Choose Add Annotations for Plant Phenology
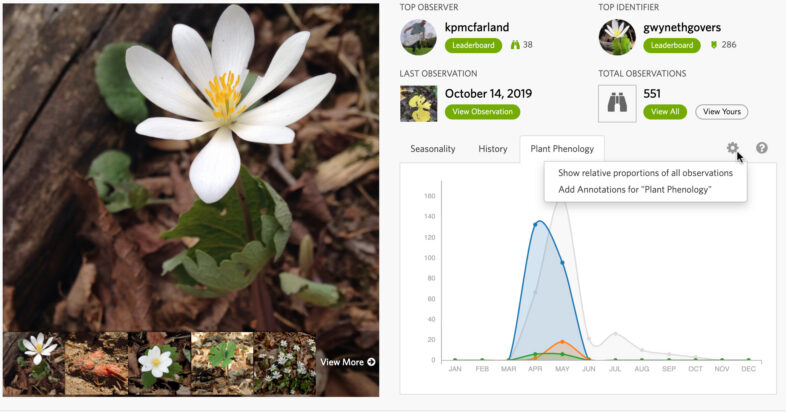Viewport: 786px width, 412px height. pyautogui.click(x=635, y=189)
